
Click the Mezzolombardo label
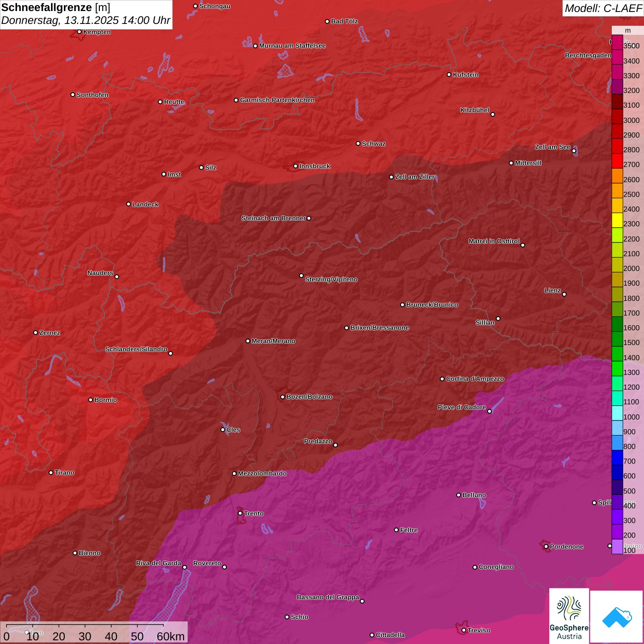click(262, 474)
